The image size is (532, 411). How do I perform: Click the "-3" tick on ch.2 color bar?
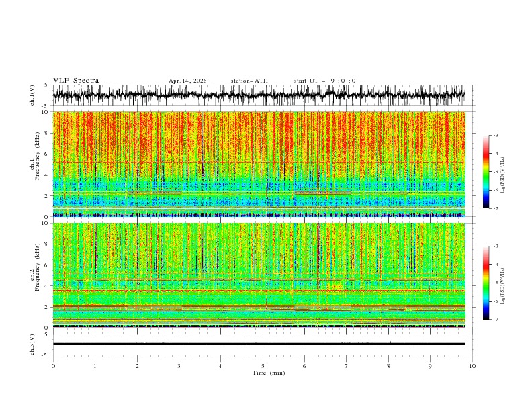click(496, 246)
